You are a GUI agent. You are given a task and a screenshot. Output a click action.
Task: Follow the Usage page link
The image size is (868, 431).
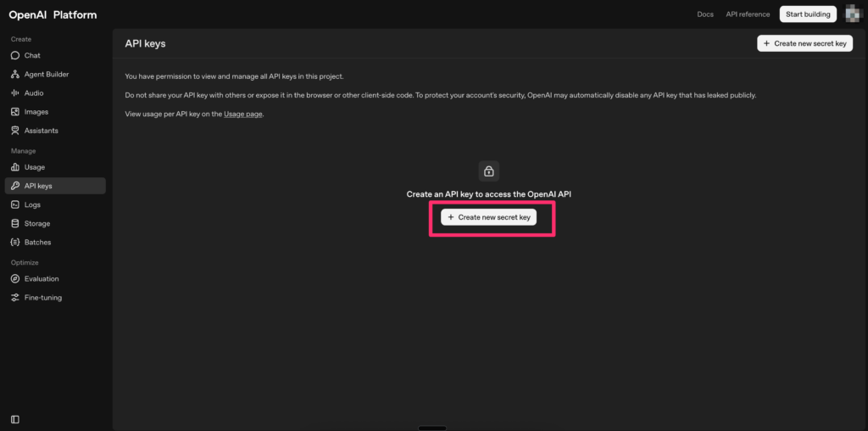(243, 114)
